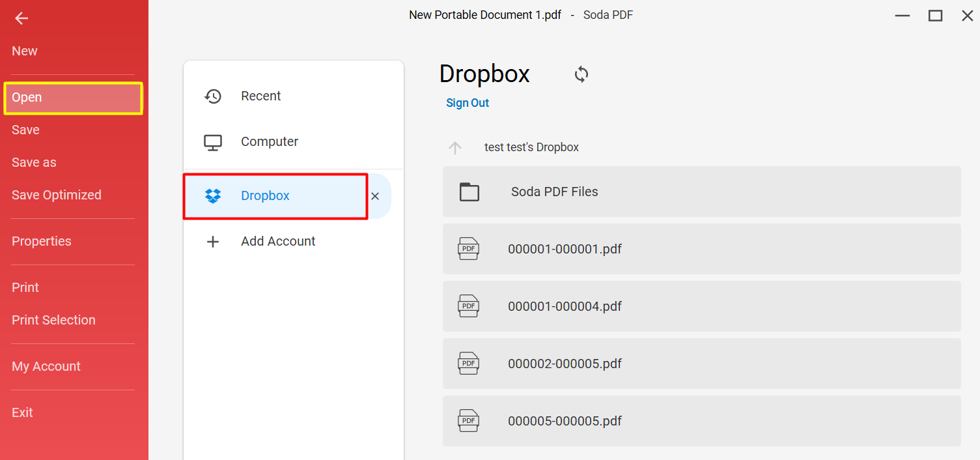Sign Out of the Dropbox account
This screenshot has height=460, width=980.
[x=468, y=103]
